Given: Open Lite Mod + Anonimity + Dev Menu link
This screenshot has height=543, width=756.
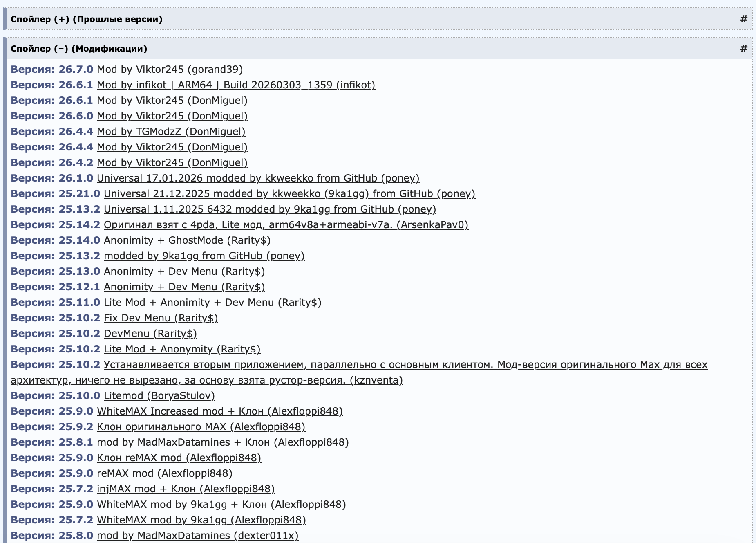Looking at the screenshot, I should (x=212, y=303).
